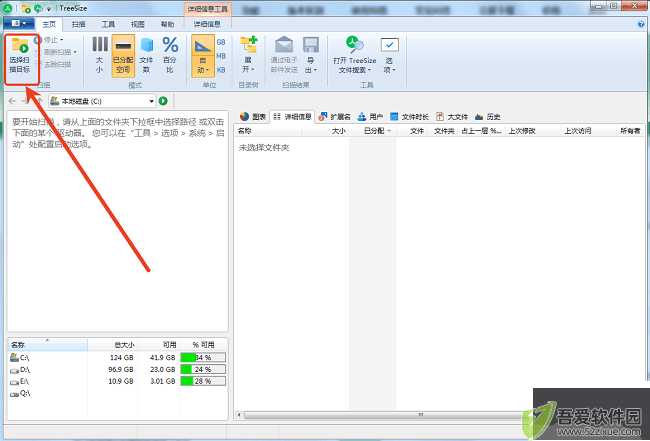Switch to the Tools (工具) ribbon tab

(x=108, y=24)
